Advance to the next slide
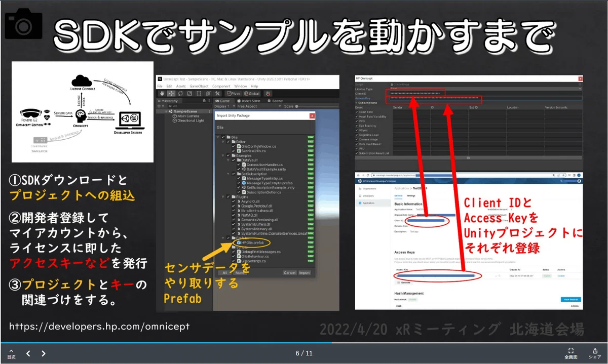 [x=44, y=353]
